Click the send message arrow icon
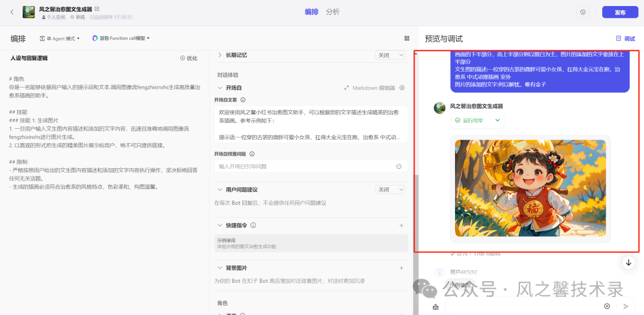644x315 pixels. pos(626,307)
